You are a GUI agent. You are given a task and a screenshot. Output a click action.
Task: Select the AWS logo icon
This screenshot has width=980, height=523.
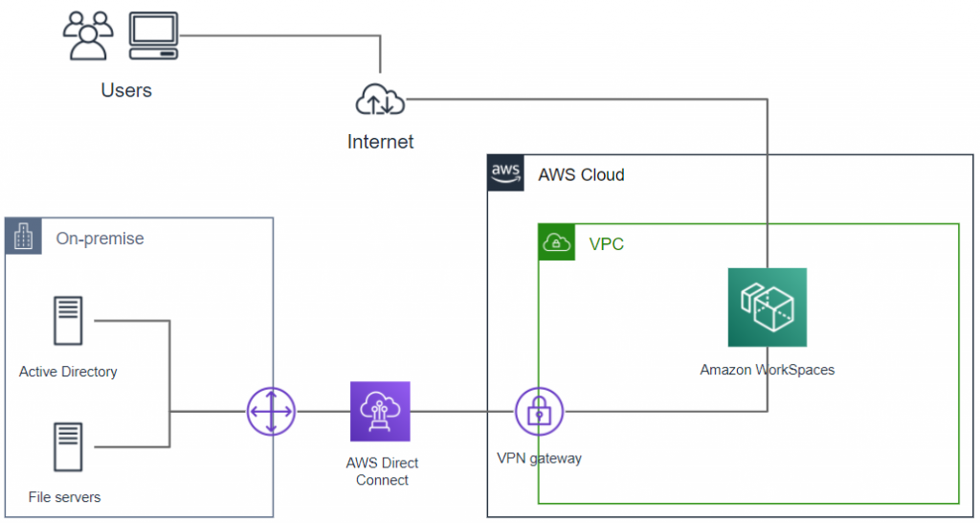pyautogui.click(x=505, y=173)
